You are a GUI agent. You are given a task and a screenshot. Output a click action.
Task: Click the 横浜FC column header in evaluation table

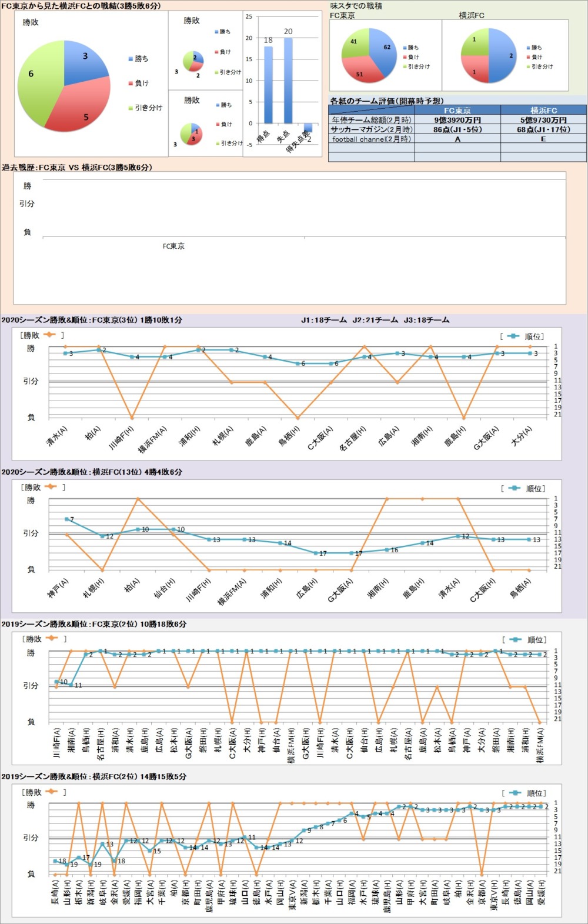pyautogui.click(x=543, y=110)
